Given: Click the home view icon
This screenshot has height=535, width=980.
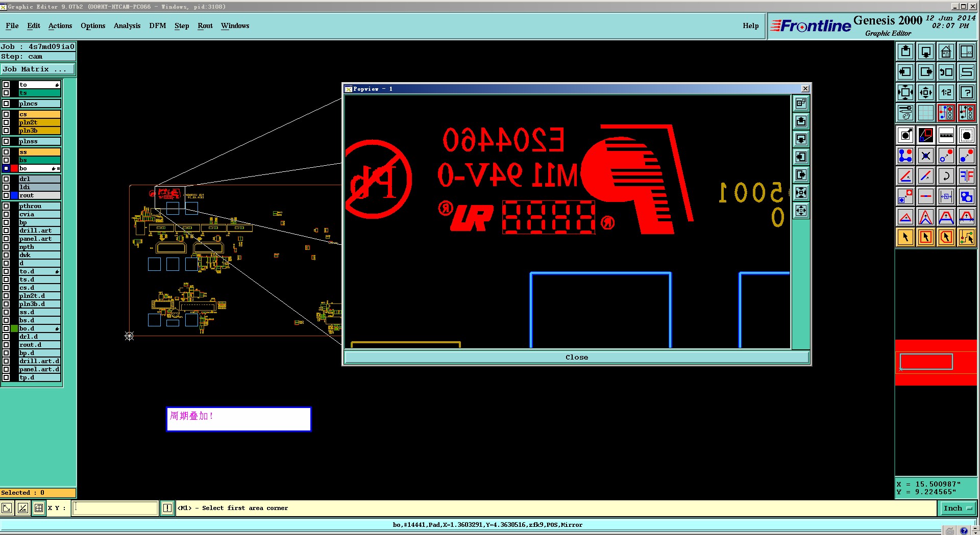Looking at the screenshot, I should pyautogui.click(x=946, y=52).
